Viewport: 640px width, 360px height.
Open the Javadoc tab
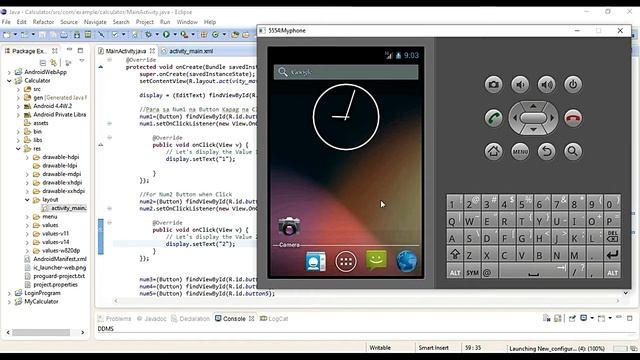(151, 319)
